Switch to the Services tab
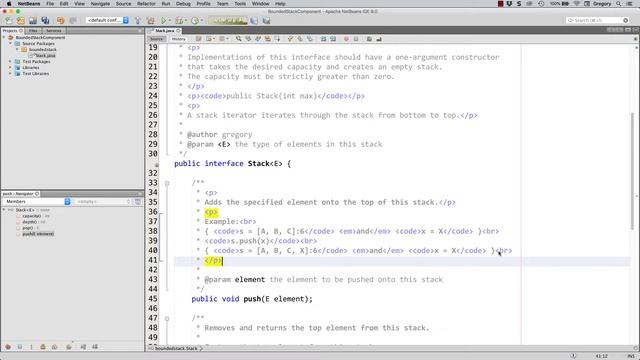Viewport: 640px width, 360px height. click(x=53, y=31)
